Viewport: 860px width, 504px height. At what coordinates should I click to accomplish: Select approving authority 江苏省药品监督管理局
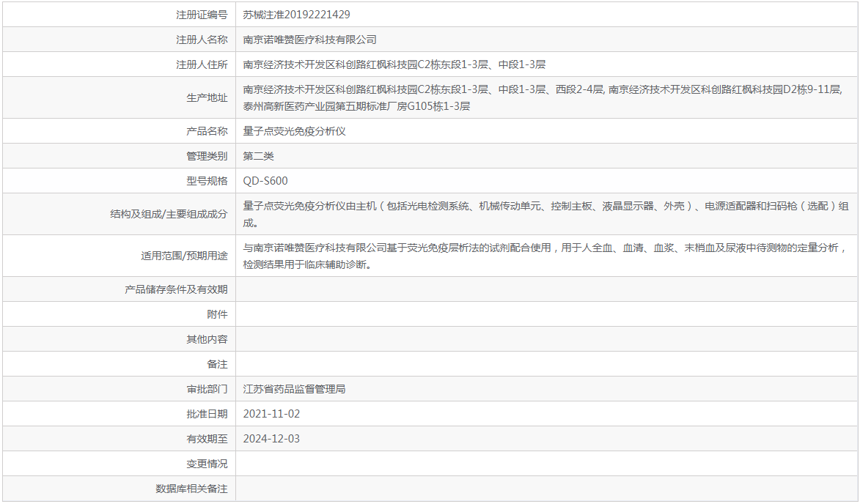point(295,390)
